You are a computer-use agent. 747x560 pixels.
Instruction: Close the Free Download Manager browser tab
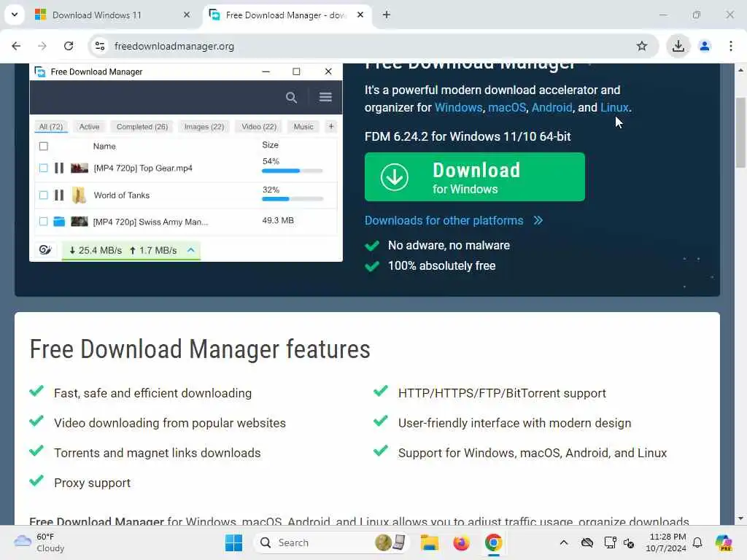[360, 15]
